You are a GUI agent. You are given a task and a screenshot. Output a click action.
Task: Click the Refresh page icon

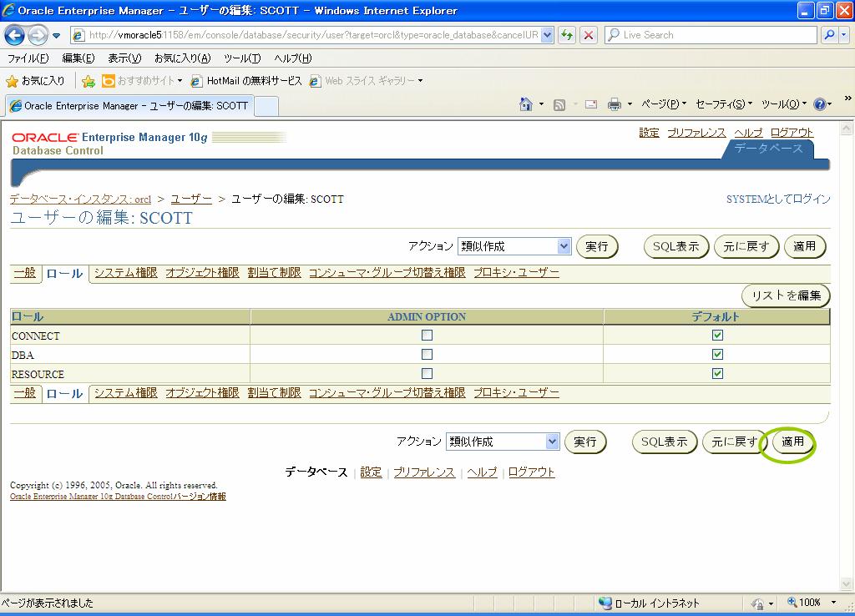(x=568, y=35)
